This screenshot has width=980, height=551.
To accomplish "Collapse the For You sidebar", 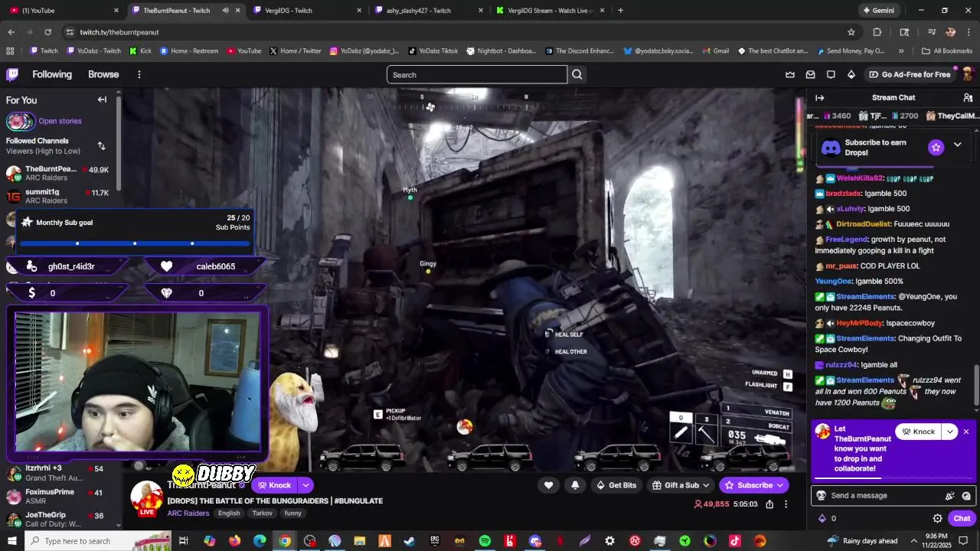I will [102, 99].
